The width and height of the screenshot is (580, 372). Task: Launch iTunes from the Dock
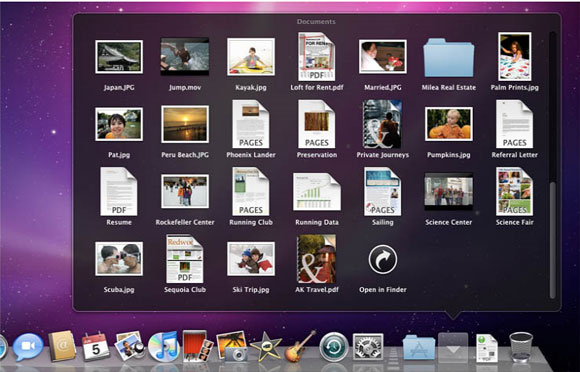[x=163, y=346]
